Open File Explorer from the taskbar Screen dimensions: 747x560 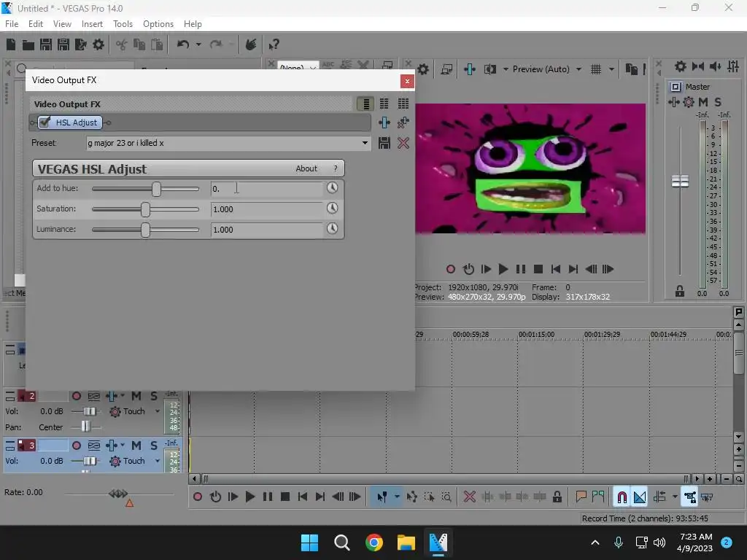click(x=406, y=542)
